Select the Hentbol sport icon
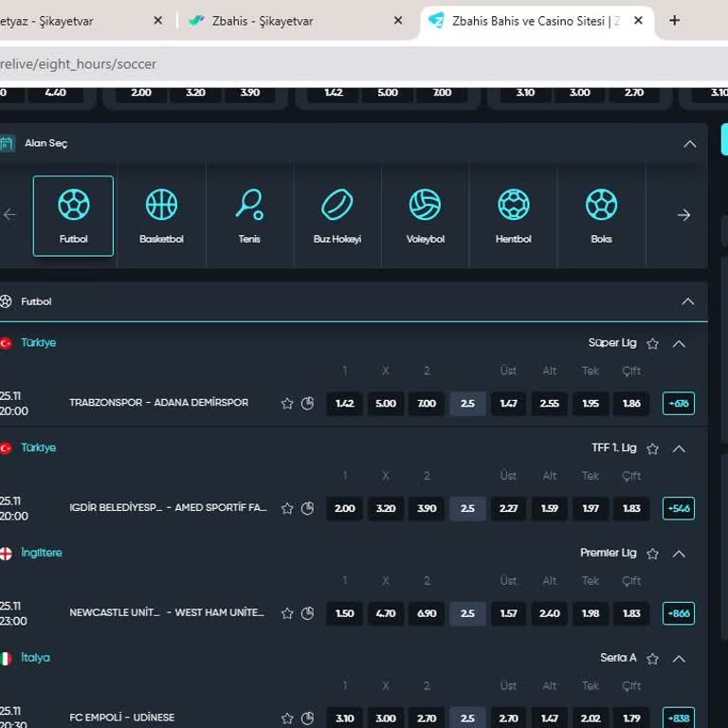 click(513, 215)
